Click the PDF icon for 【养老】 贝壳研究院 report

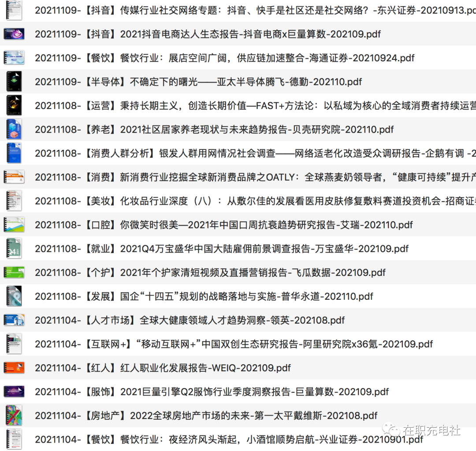pyautogui.click(x=14, y=129)
